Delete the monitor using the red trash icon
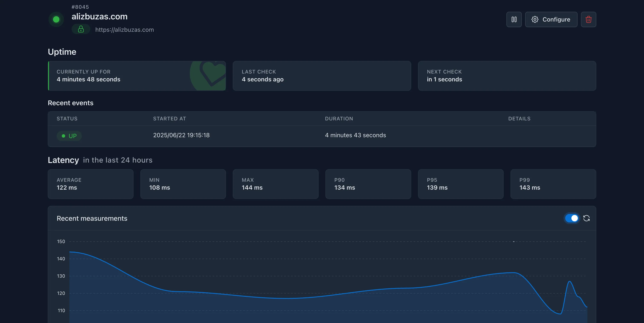The width and height of the screenshot is (644, 323). 588,19
